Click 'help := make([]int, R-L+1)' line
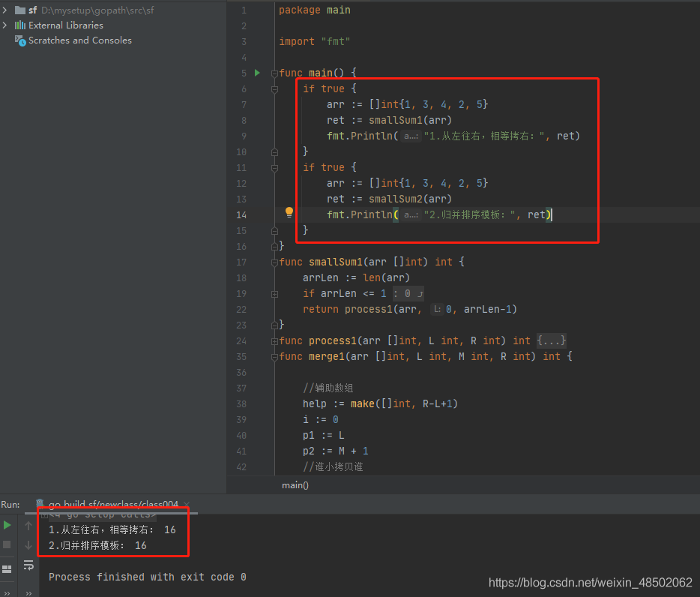700x597 pixels. point(380,404)
